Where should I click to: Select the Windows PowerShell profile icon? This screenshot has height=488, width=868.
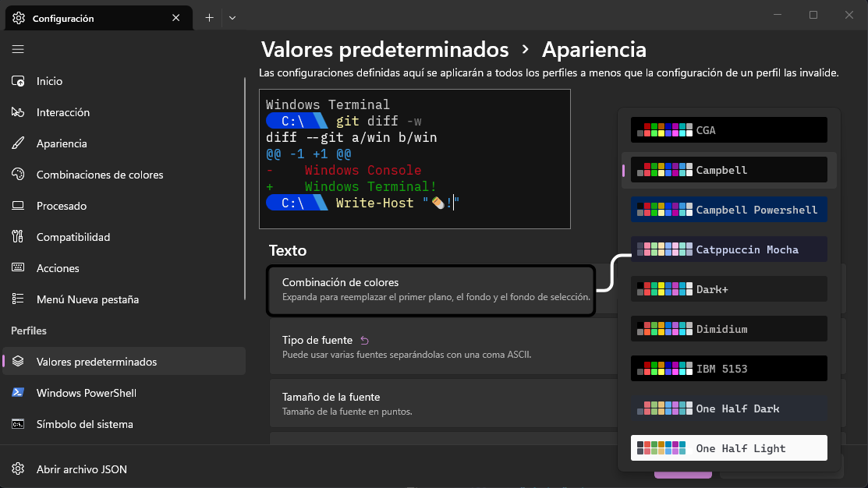click(x=19, y=392)
